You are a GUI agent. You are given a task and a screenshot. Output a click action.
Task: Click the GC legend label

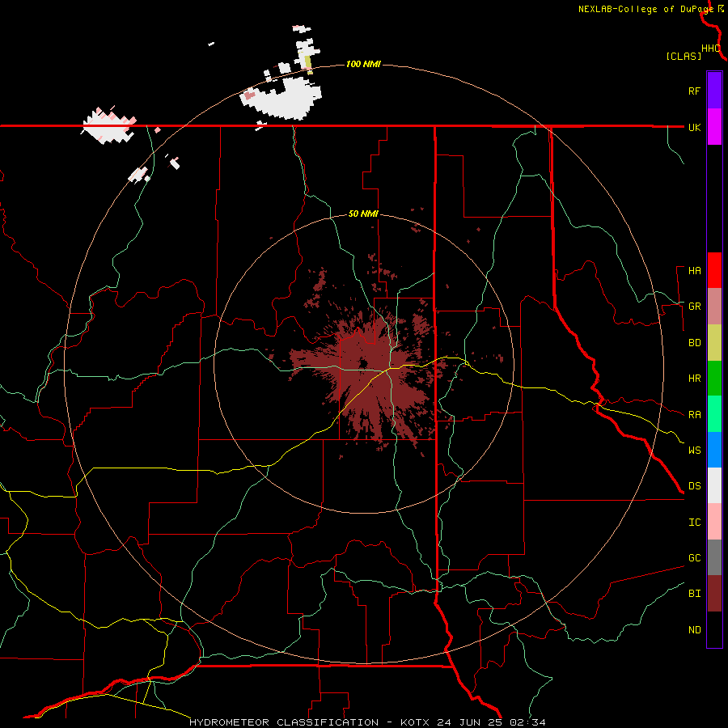point(695,557)
